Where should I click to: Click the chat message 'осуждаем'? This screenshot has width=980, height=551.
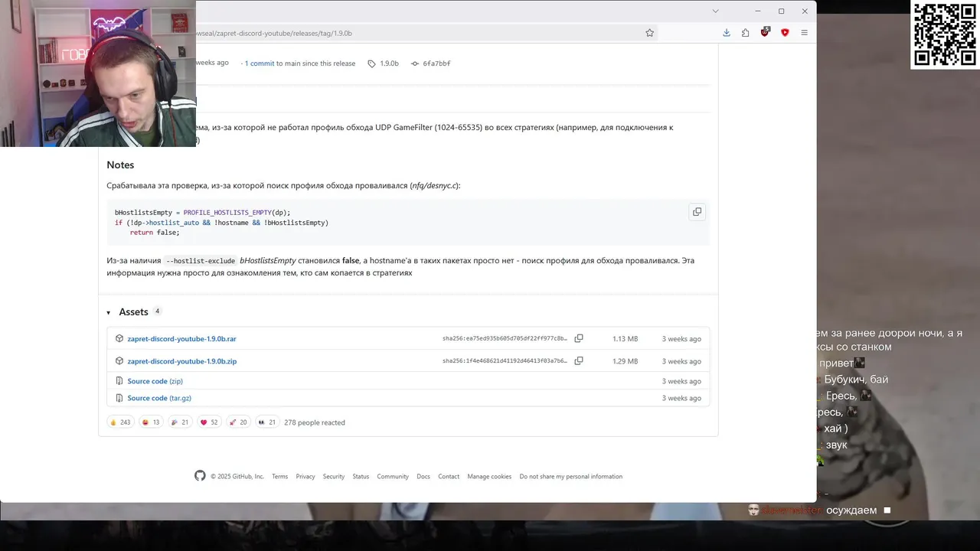tap(851, 510)
